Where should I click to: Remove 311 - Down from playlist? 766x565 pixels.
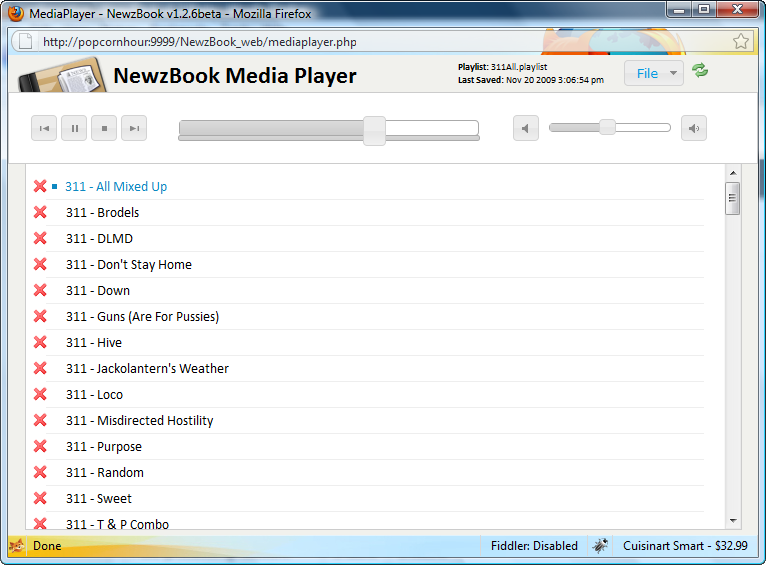pos(40,290)
